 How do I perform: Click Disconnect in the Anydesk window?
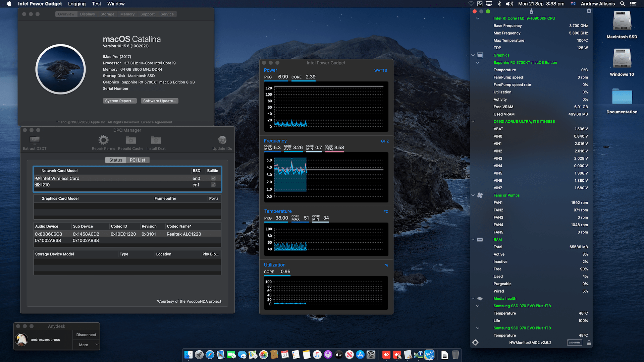coord(86,335)
